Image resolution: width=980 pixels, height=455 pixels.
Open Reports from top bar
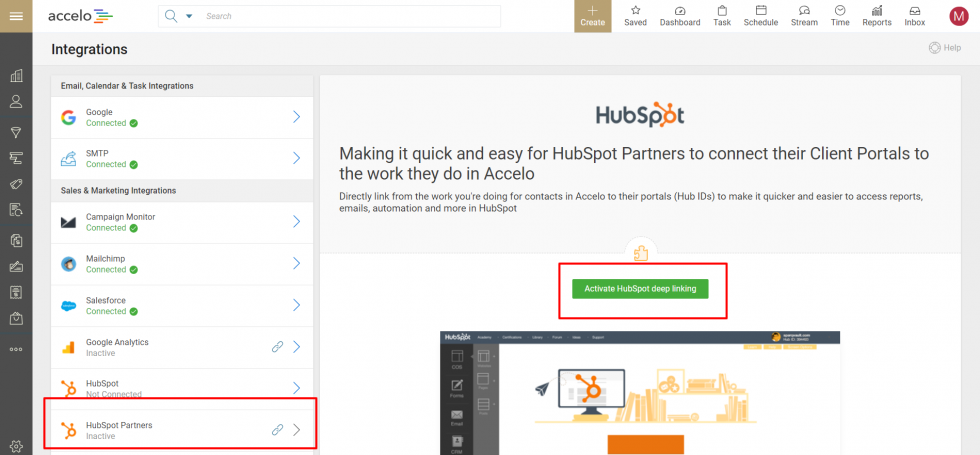point(877,16)
